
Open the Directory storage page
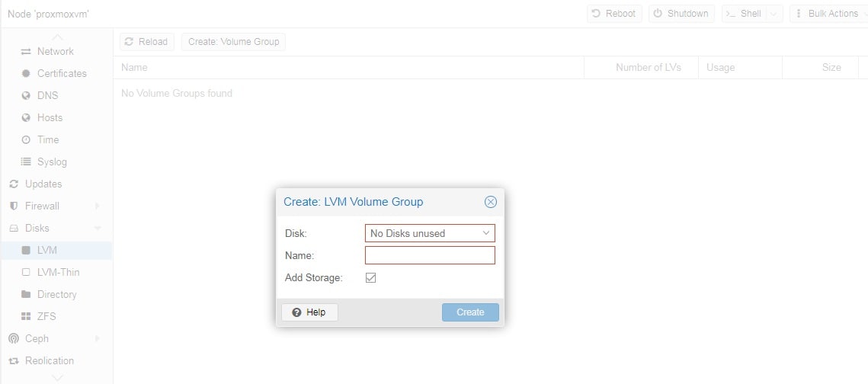(57, 294)
